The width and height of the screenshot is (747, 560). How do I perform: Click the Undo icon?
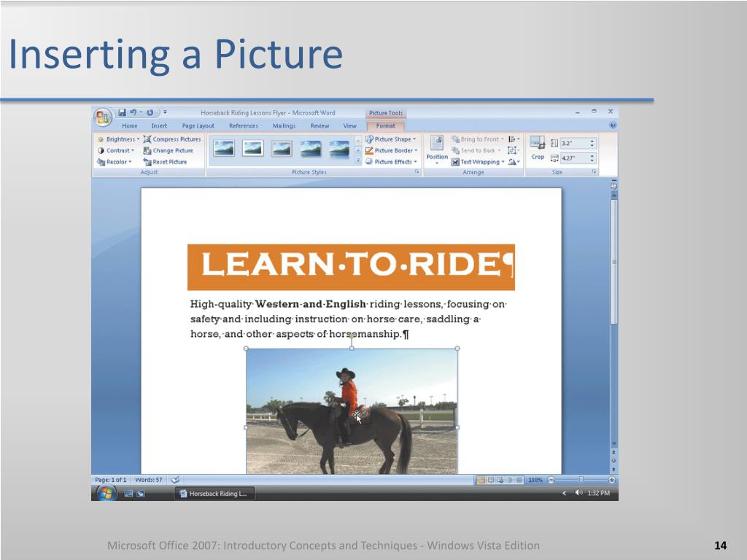[x=133, y=112]
